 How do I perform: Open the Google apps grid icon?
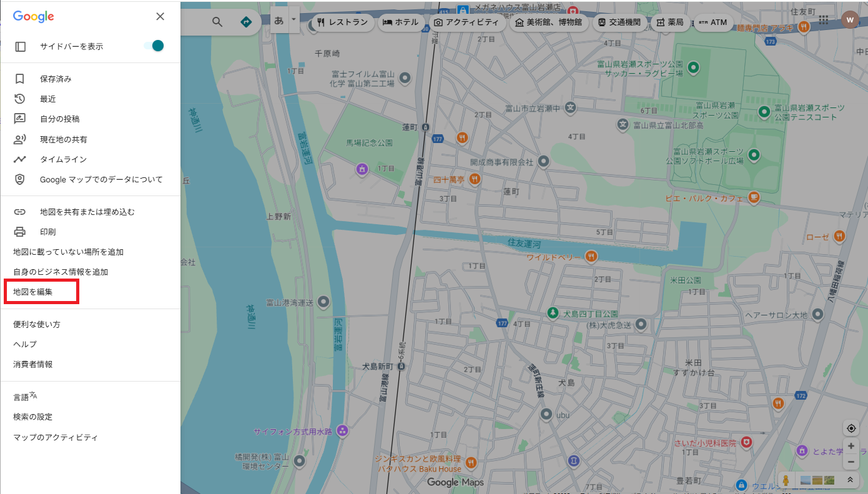click(x=824, y=19)
